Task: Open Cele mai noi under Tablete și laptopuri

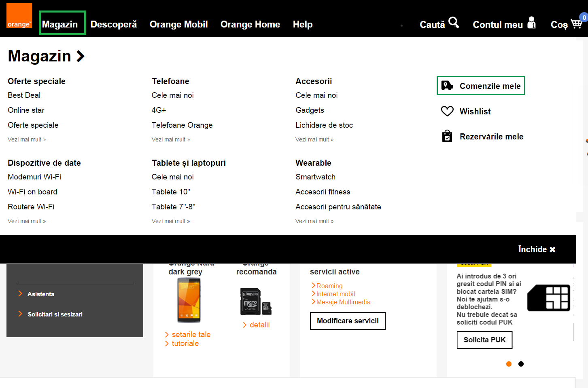Action: click(173, 177)
